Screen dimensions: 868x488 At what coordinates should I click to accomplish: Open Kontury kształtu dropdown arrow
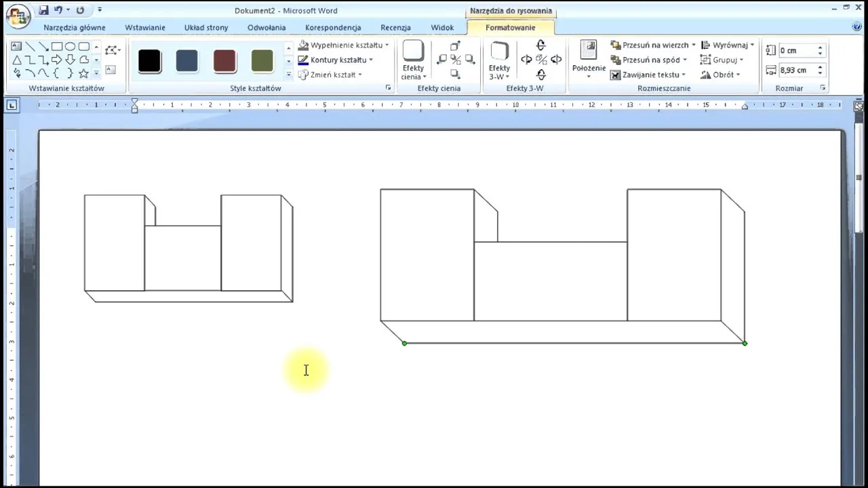coord(371,60)
